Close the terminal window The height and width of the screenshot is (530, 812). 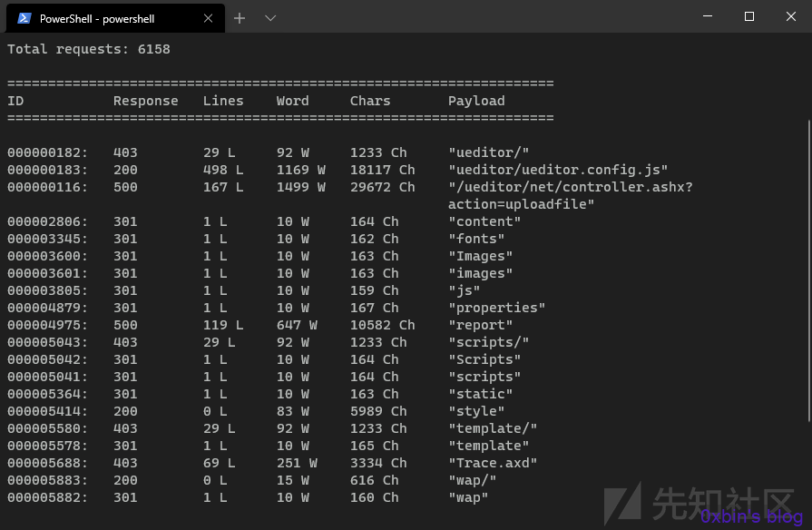[791, 16]
